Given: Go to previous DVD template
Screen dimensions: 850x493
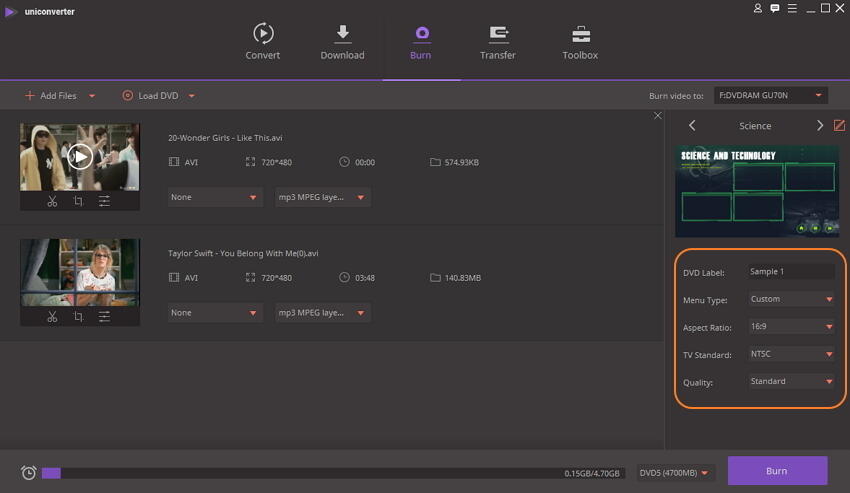Looking at the screenshot, I should pos(692,126).
